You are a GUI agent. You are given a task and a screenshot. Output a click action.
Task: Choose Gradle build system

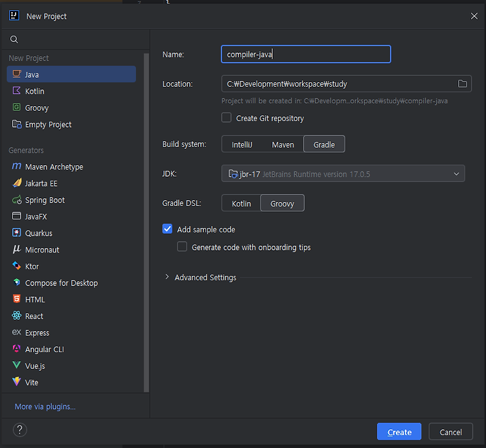click(x=324, y=144)
